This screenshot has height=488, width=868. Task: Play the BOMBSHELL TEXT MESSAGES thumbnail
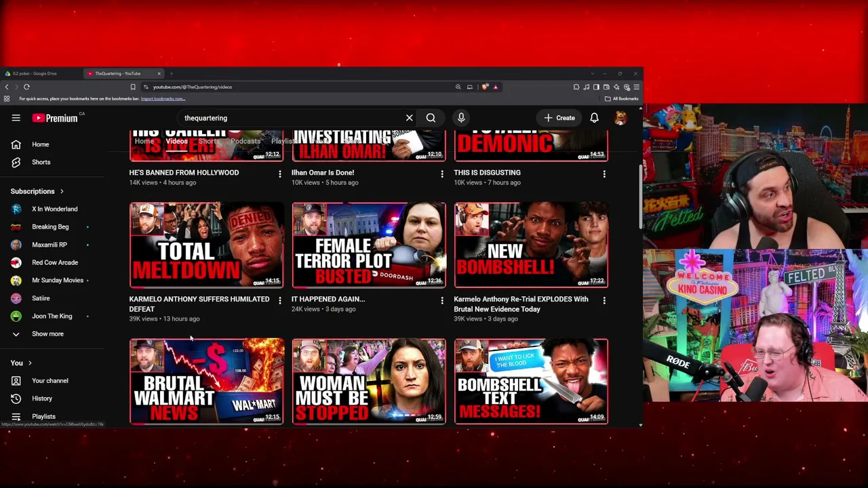531,382
